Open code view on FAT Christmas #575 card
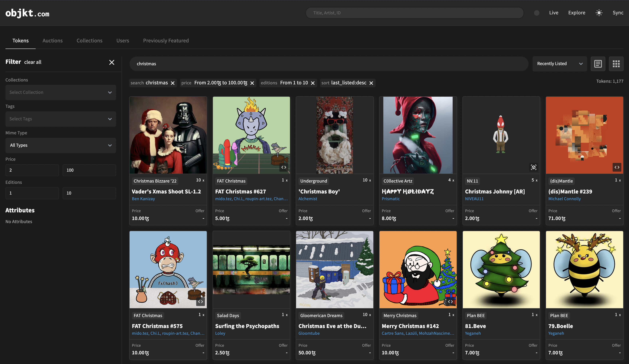 click(200, 301)
